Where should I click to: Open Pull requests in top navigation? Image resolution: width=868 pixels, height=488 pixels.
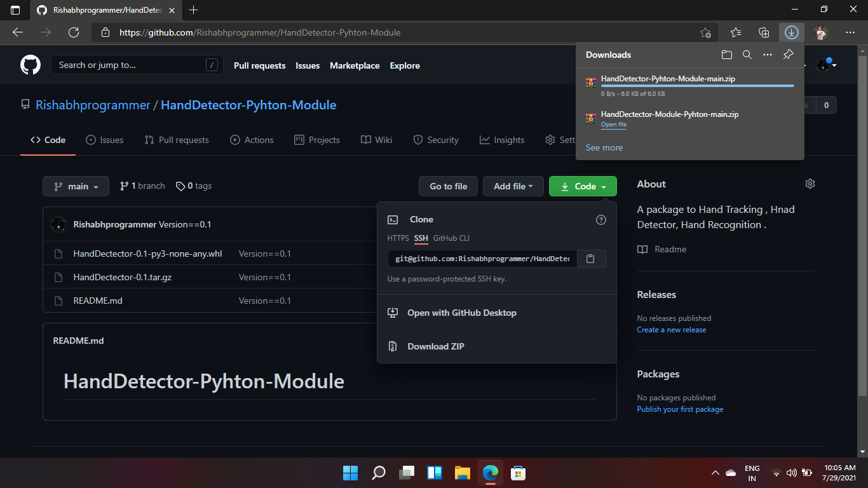(260, 65)
